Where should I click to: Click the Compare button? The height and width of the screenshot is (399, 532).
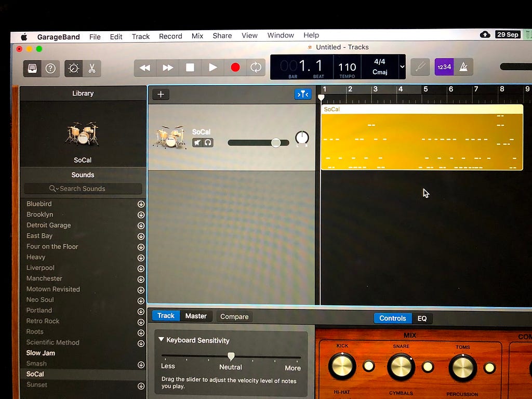coord(234,316)
